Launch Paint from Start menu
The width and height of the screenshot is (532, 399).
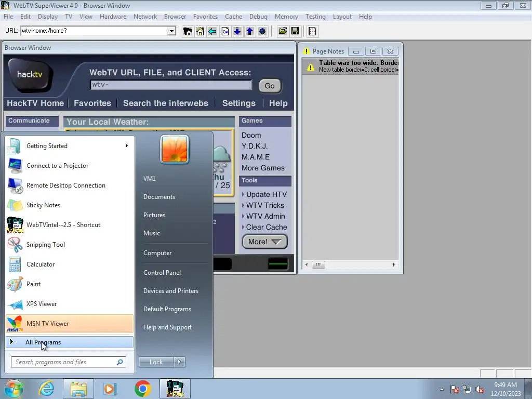[70, 284]
